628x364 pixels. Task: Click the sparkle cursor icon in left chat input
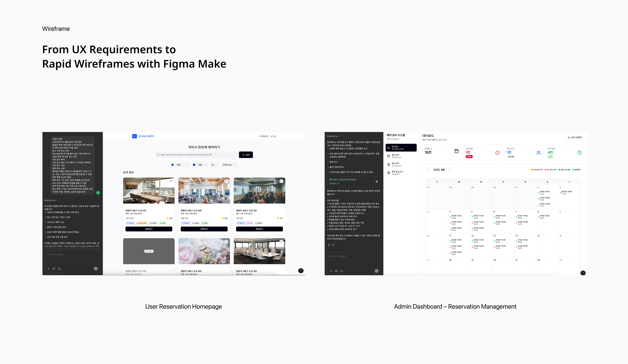[x=59, y=269]
